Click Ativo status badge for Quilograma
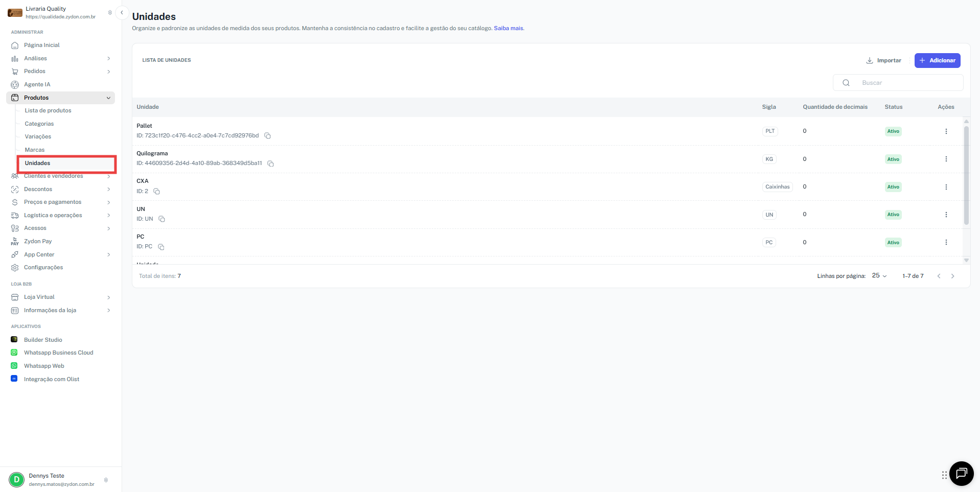The image size is (980, 492). tap(893, 159)
